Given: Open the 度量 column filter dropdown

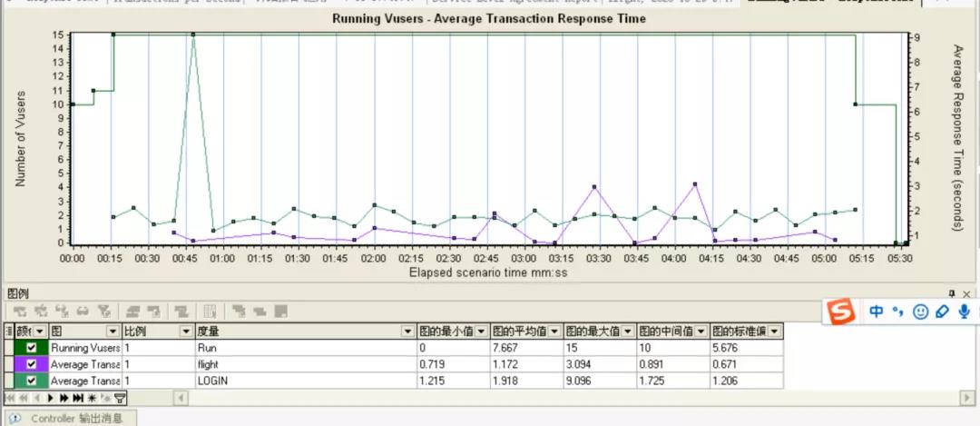Looking at the screenshot, I should click(408, 331).
